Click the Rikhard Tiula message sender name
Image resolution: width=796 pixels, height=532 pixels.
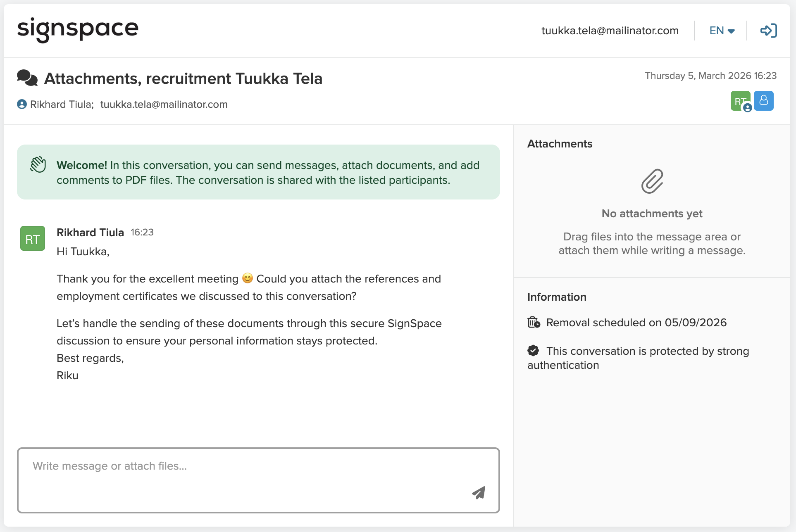(90, 233)
